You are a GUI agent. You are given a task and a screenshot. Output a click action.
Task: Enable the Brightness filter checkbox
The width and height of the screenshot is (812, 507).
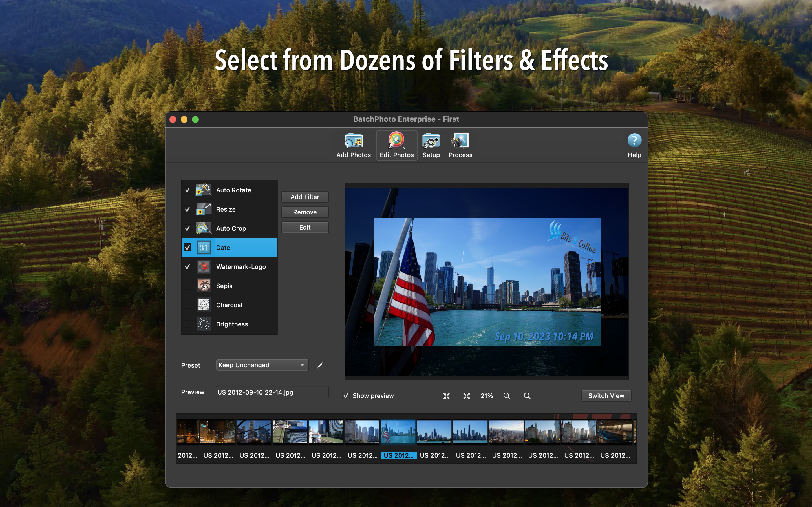click(x=187, y=324)
